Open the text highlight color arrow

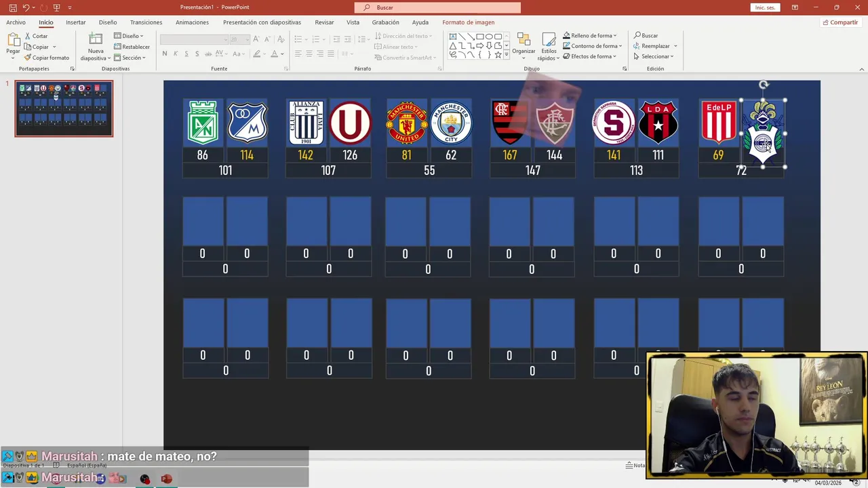click(265, 54)
